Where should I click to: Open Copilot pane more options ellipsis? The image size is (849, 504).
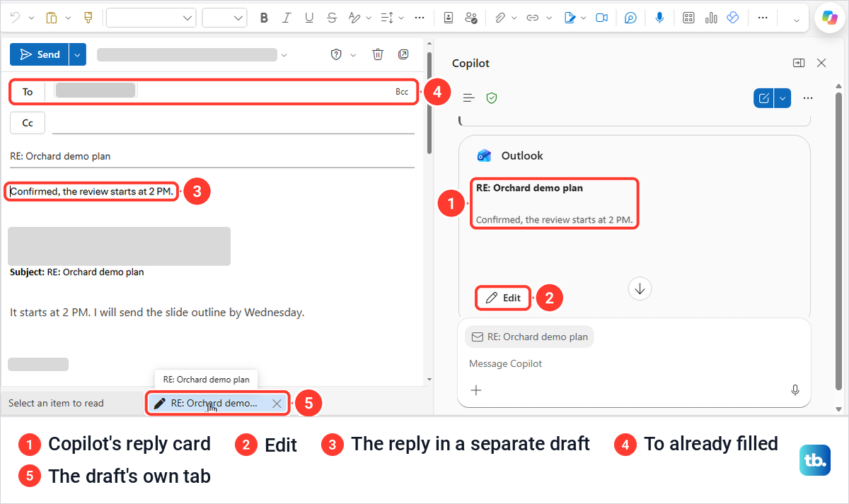tap(809, 98)
